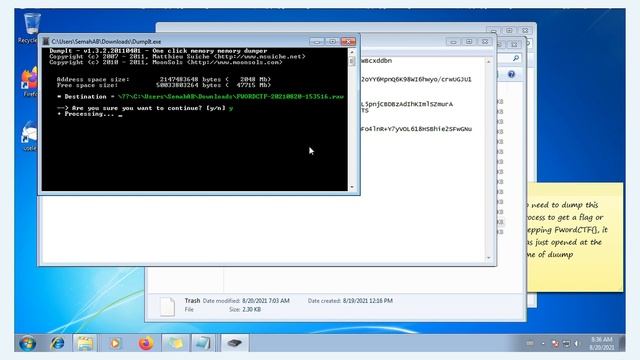The image size is (640, 360).
Task: Minimize the Notepad window behind console
Action: pos(453,42)
